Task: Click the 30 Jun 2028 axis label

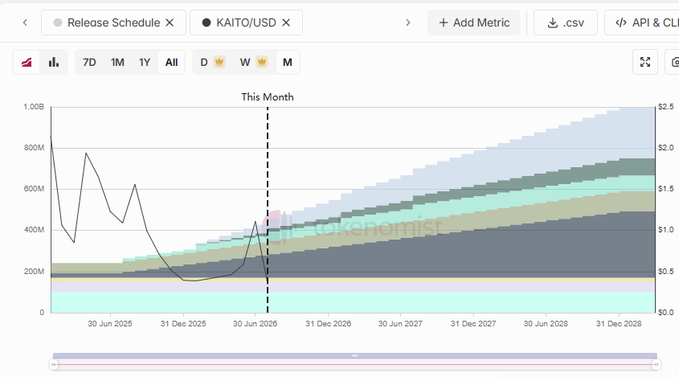Action: click(x=546, y=324)
